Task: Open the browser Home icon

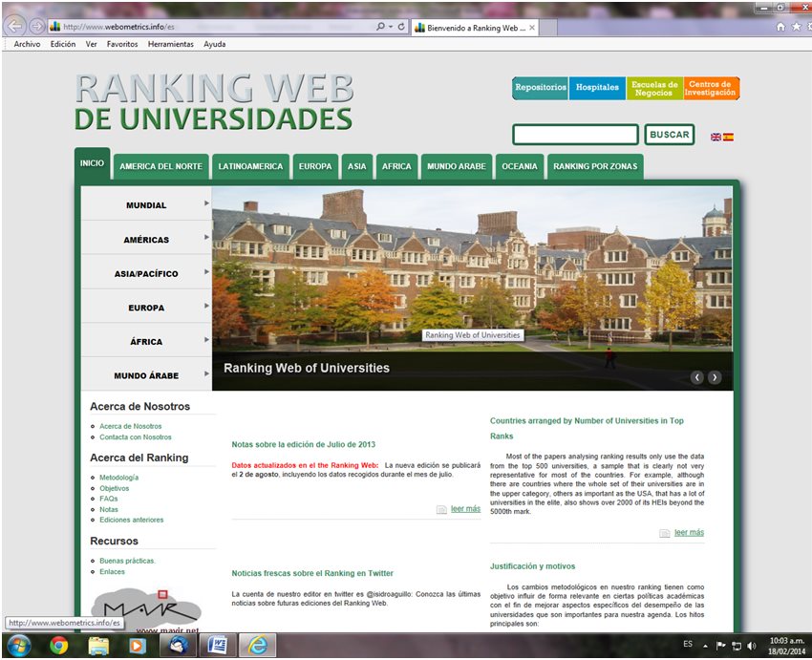Action: (x=780, y=27)
